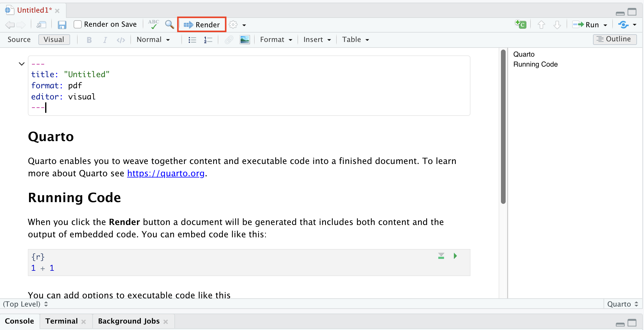
Task: Click the 1 + 1 code line
Action: click(43, 268)
